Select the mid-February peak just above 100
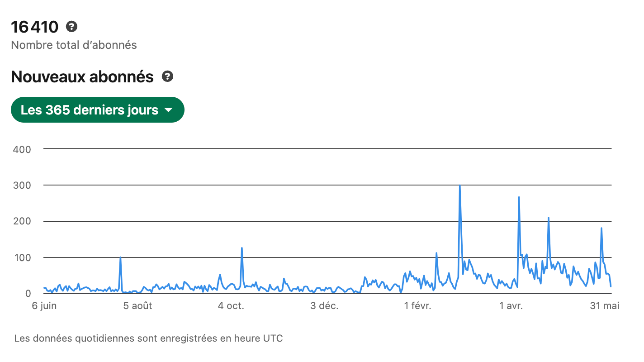Viewport: 644px width, 362px height. point(436,253)
